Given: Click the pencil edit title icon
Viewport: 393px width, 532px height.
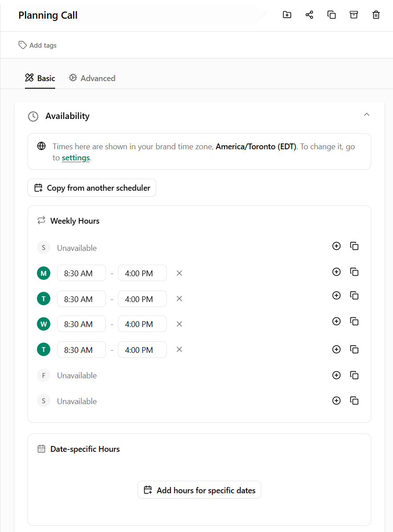Looking at the screenshot, I should [263, 15].
